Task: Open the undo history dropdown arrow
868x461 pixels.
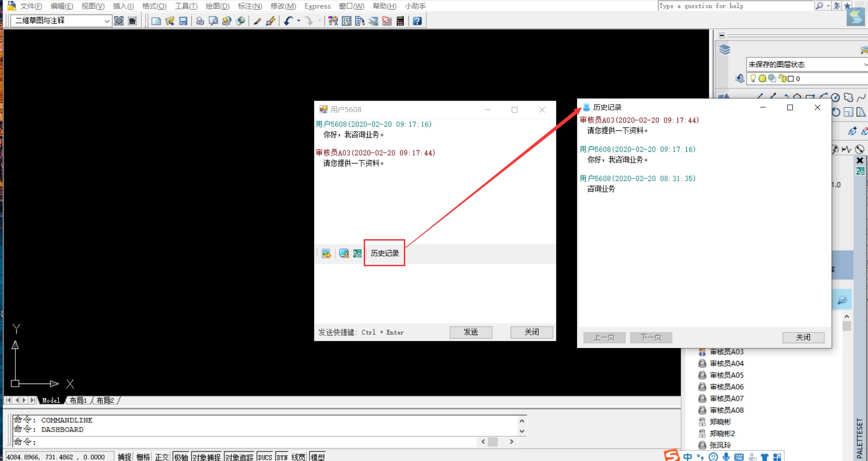Action: point(299,21)
